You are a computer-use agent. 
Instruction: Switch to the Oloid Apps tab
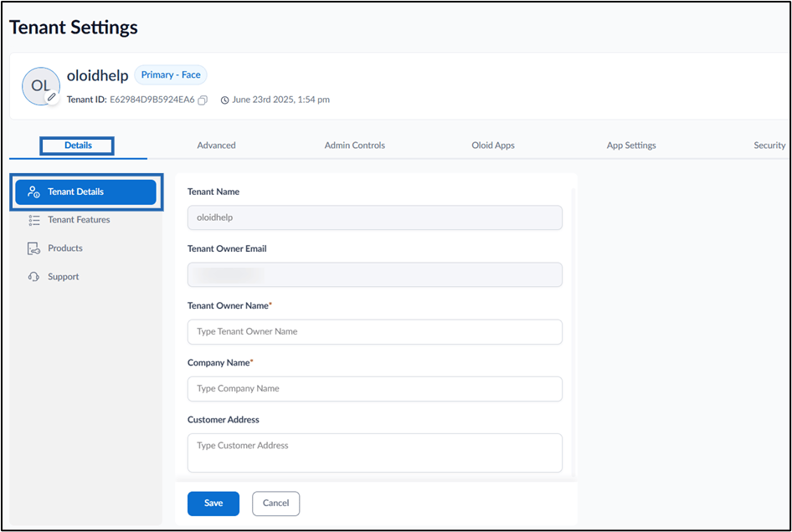click(493, 146)
